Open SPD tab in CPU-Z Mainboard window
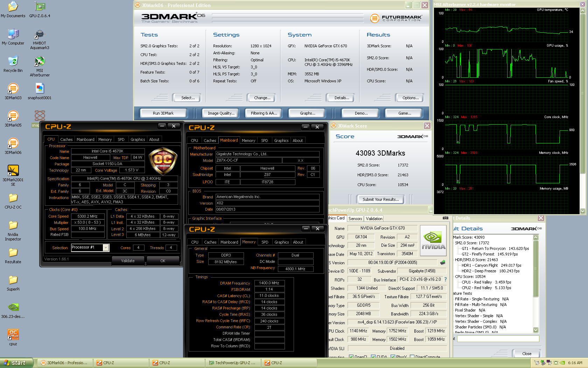This screenshot has height=368, width=588. coord(265,141)
